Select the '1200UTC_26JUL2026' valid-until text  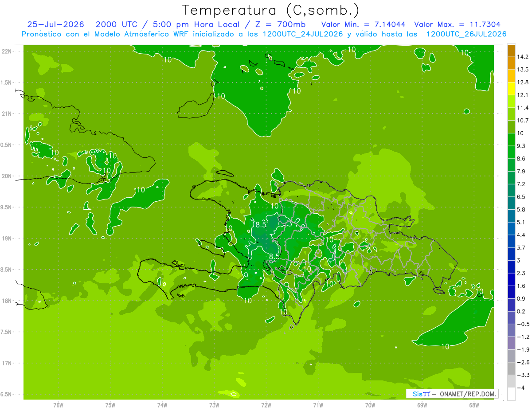[x=466, y=34]
